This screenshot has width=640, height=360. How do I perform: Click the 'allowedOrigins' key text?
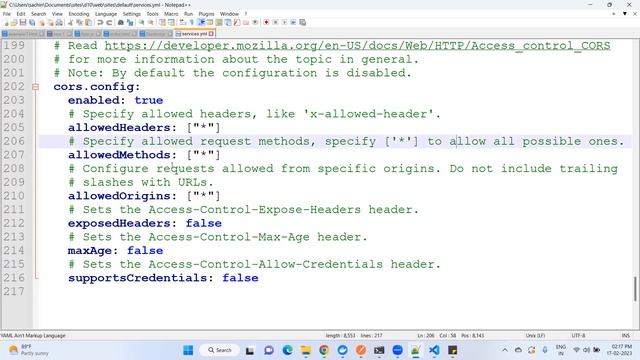119,196
